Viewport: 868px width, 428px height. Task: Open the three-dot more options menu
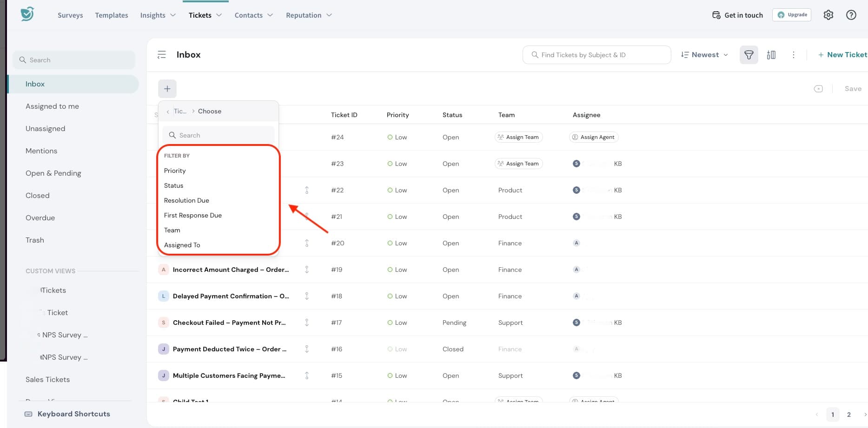[793, 55]
